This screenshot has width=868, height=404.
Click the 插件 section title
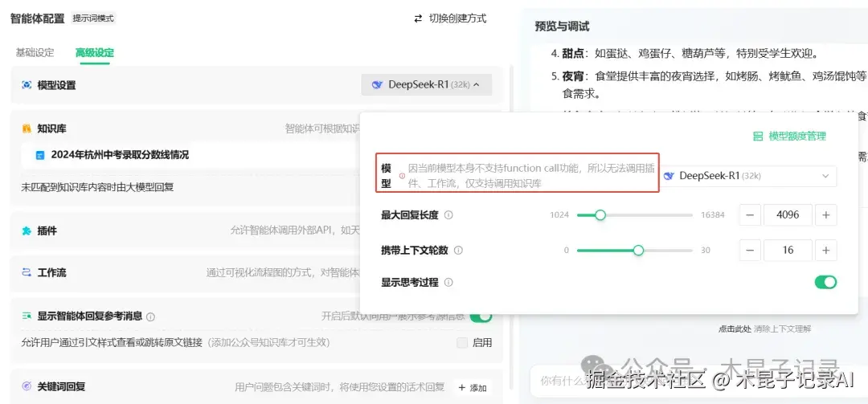point(47,231)
